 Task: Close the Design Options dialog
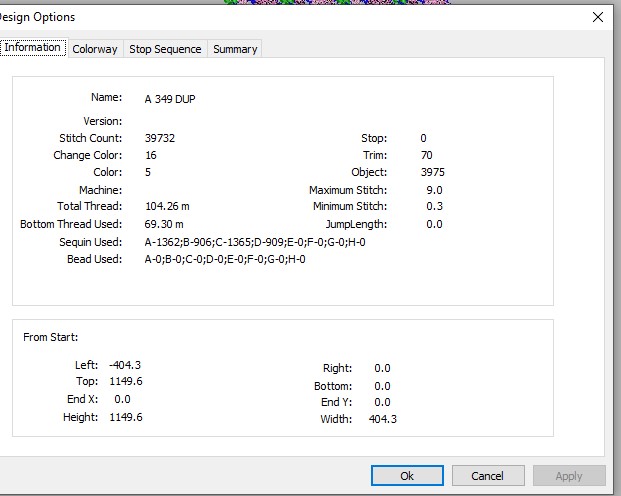598,17
